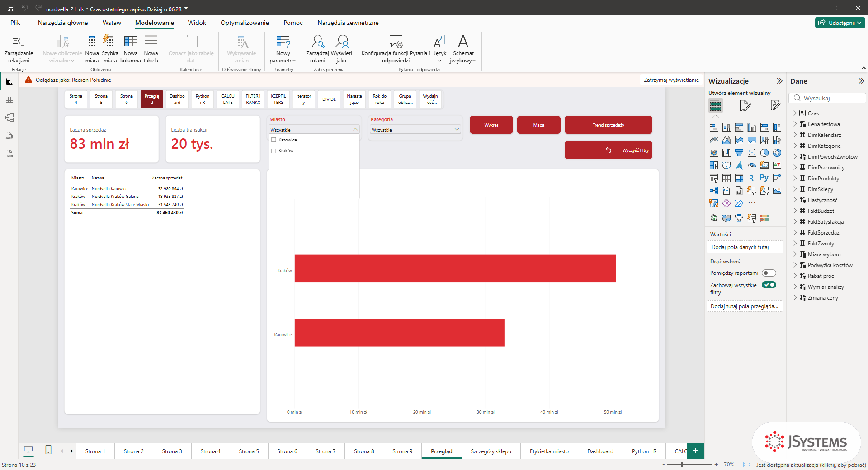Switch to Szczegóły sklepu page tab
868x470 pixels.
click(491, 451)
